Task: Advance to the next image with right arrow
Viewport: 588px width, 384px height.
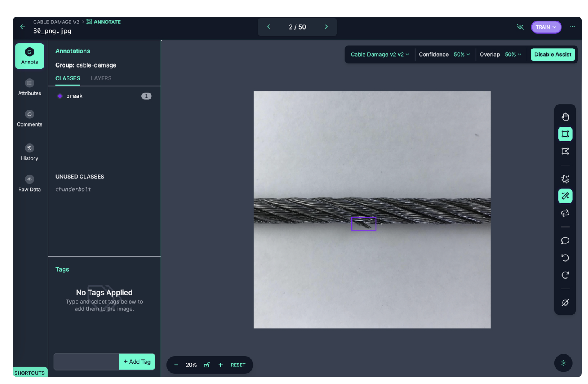Action: [x=326, y=27]
